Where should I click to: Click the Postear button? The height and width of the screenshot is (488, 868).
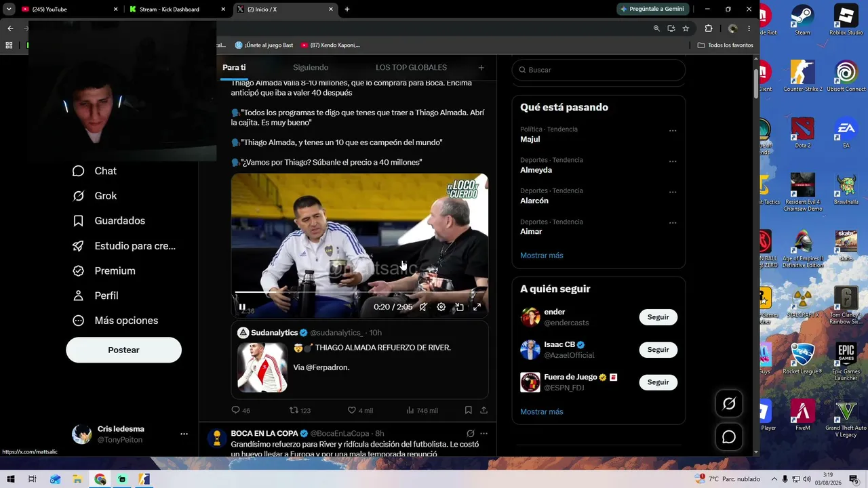tap(123, 350)
